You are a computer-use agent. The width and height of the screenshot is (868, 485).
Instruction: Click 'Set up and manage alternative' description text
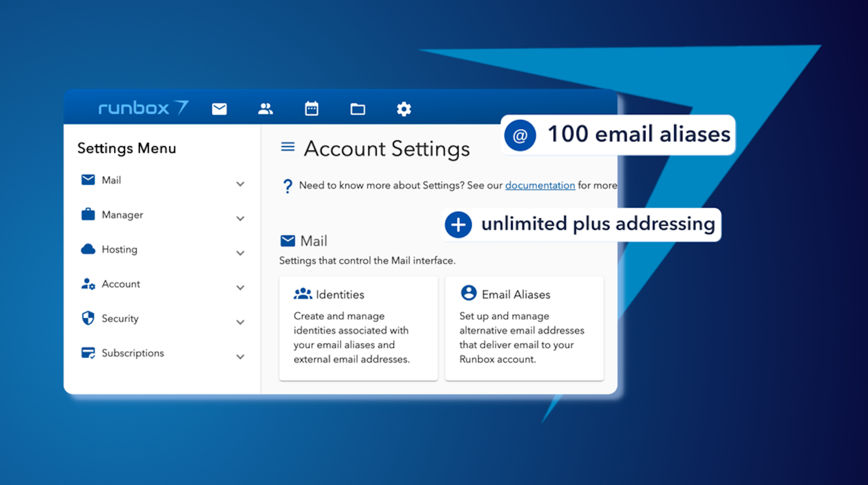click(x=522, y=338)
